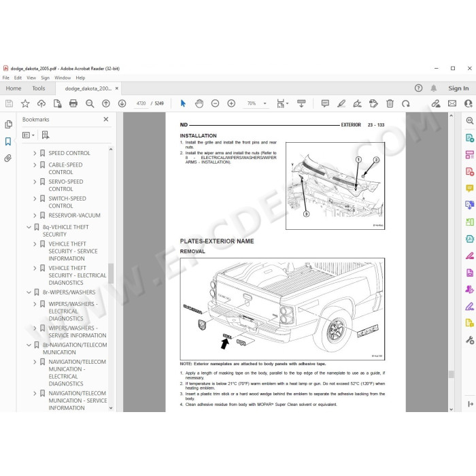Open the Edit menu
Screen dimensions: 476x476
pos(18,78)
